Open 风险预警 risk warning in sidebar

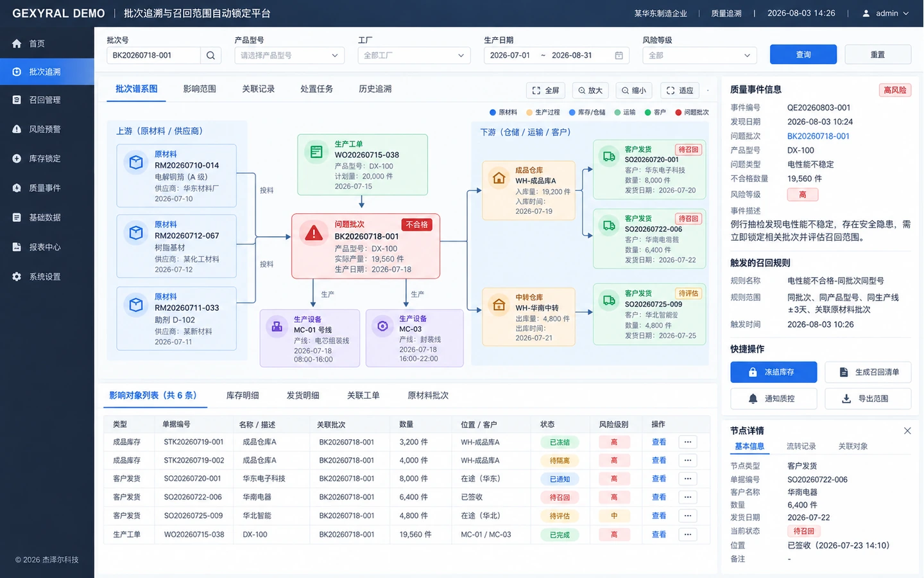[47, 129]
